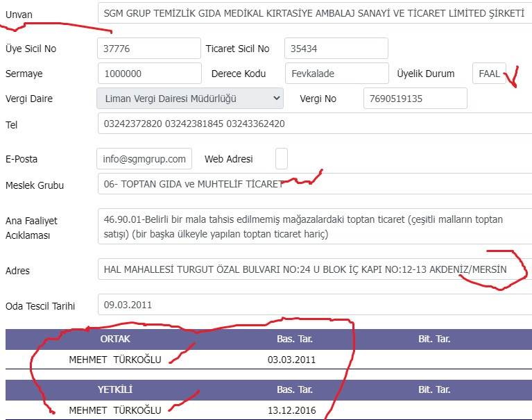Click the Derece Kodu field Fevkalade
The height and width of the screenshot is (420, 532).
337,74
